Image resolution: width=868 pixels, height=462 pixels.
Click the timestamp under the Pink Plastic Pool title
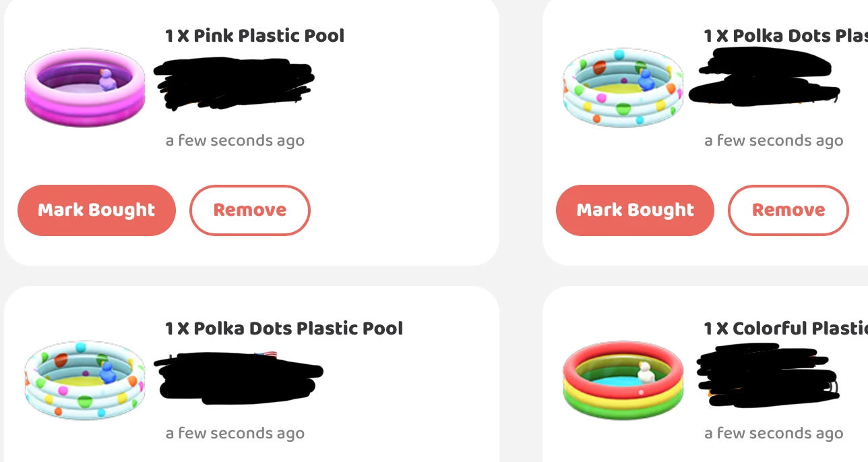(x=235, y=140)
